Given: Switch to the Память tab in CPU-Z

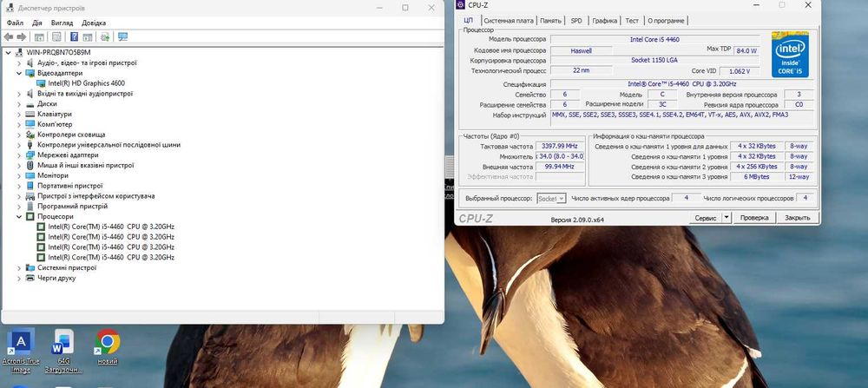Looking at the screenshot, I should (x=550, y=21).
